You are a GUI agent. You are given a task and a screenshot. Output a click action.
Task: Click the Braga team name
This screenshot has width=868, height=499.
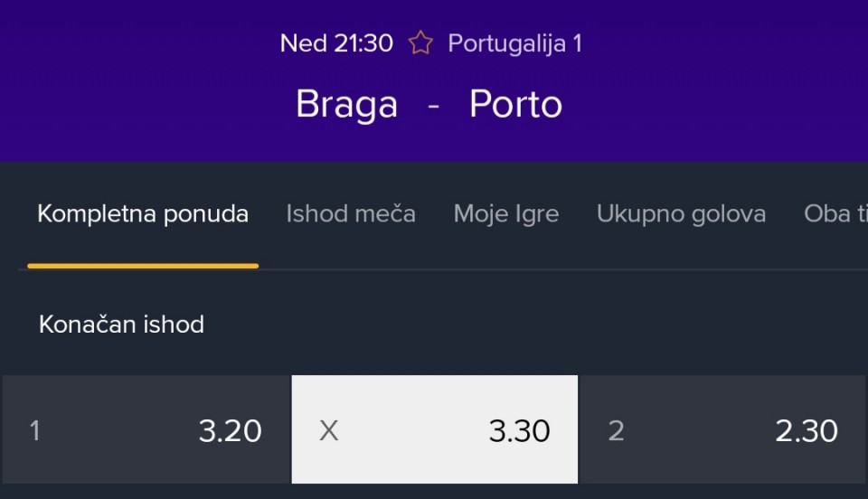pos(346,105)
